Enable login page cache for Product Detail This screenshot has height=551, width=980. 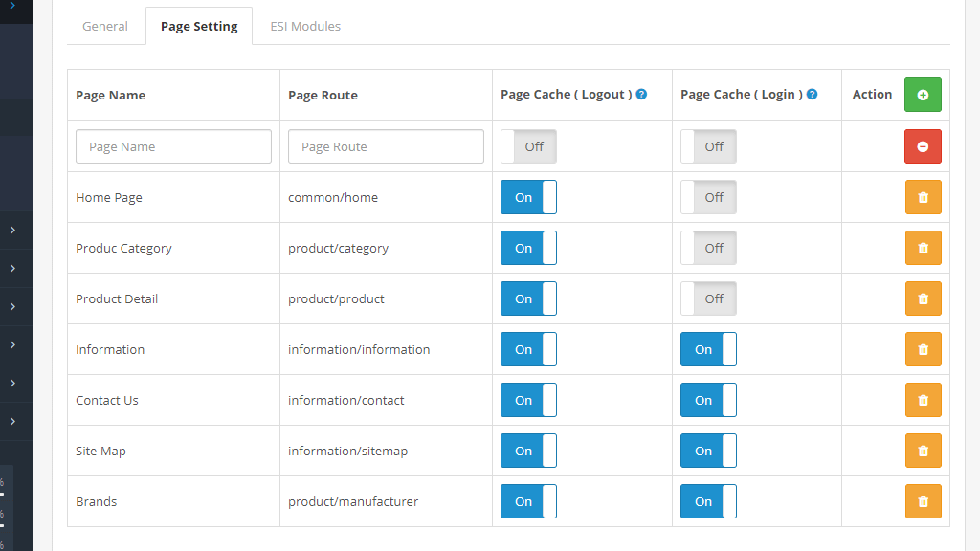(x=708, y=298)
